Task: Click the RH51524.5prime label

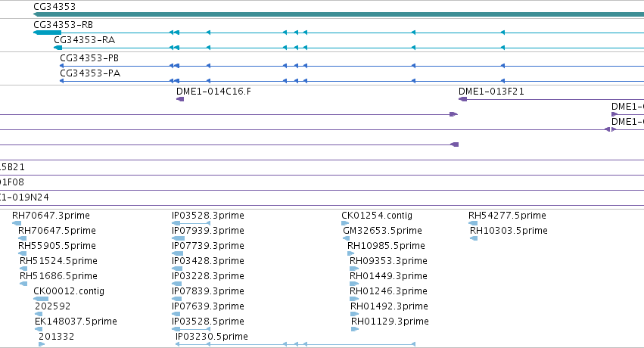Action: [x=58, y=261]
